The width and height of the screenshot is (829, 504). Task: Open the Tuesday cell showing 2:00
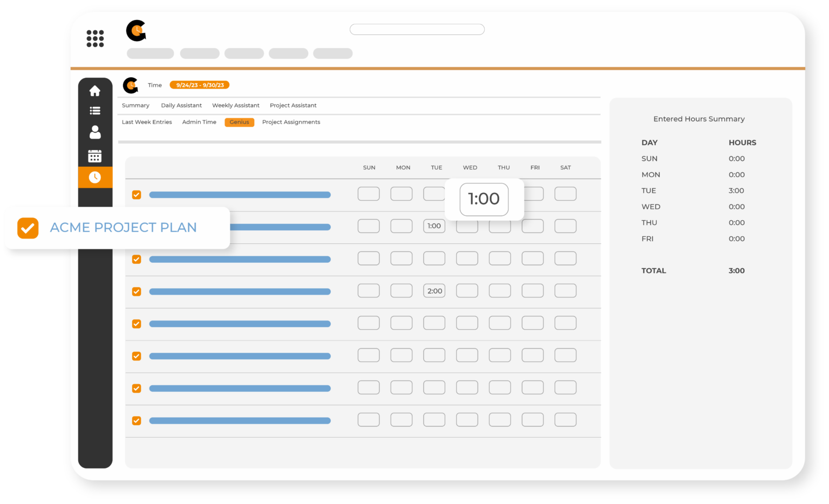pos(434,290)
